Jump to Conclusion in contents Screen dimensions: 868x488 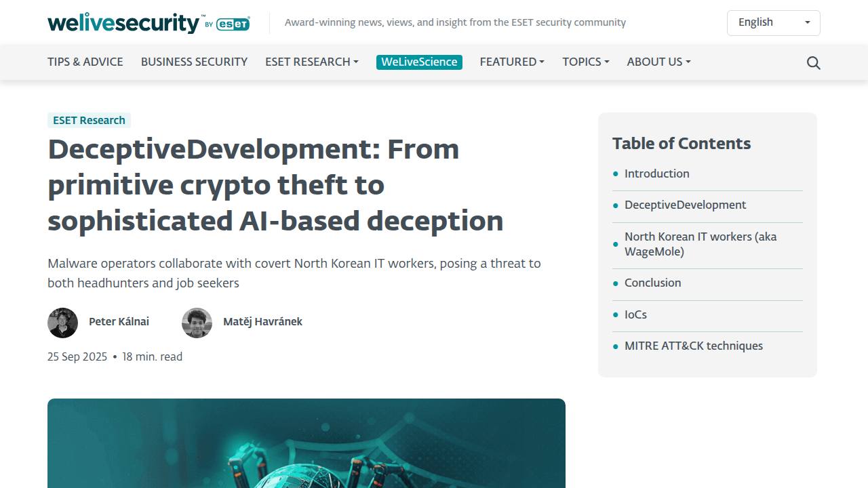click(652, 283)
